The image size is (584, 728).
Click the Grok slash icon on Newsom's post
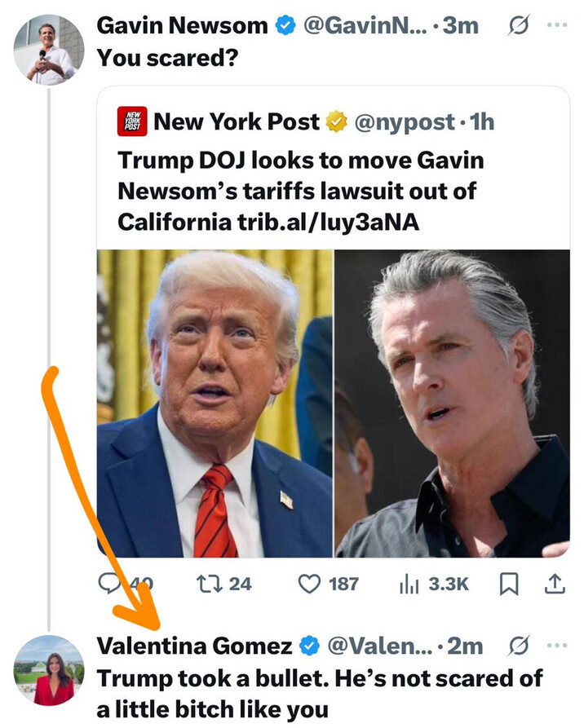tap(518, 25)
